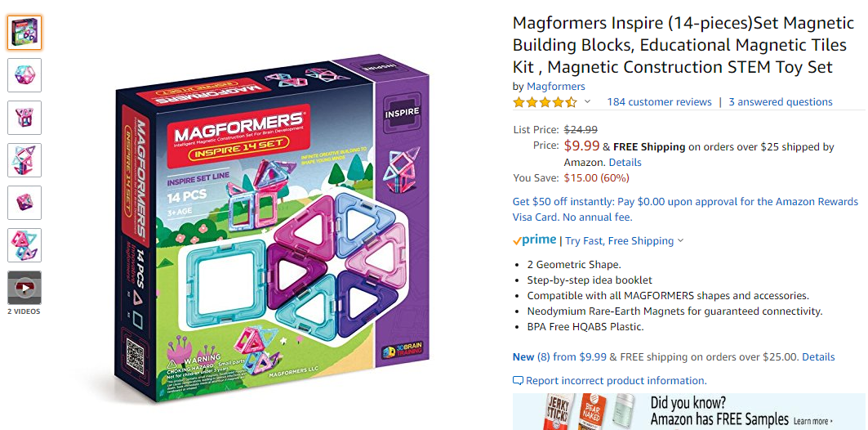Screen dimensions: 868x430
Task: Expand the star rating dropdown arrow
Action: click(x=587, y=102)
